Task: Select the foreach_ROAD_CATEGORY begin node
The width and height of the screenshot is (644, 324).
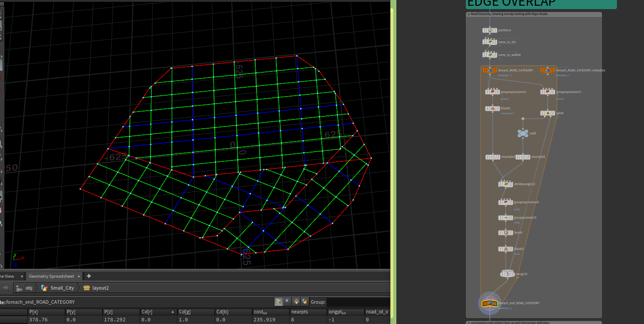Action: (489, 70)
